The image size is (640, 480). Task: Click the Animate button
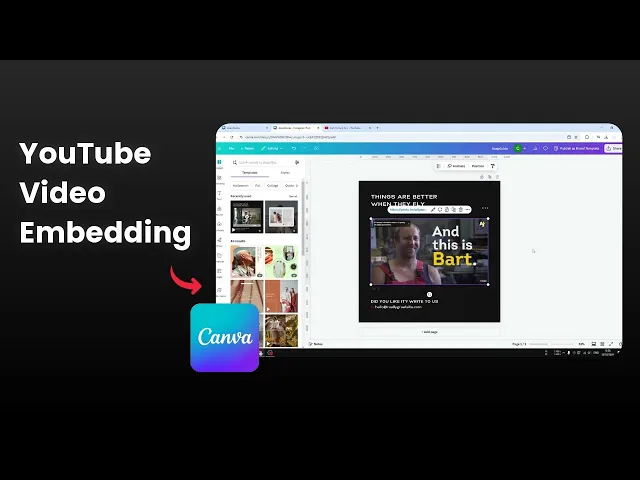[457, 166]
